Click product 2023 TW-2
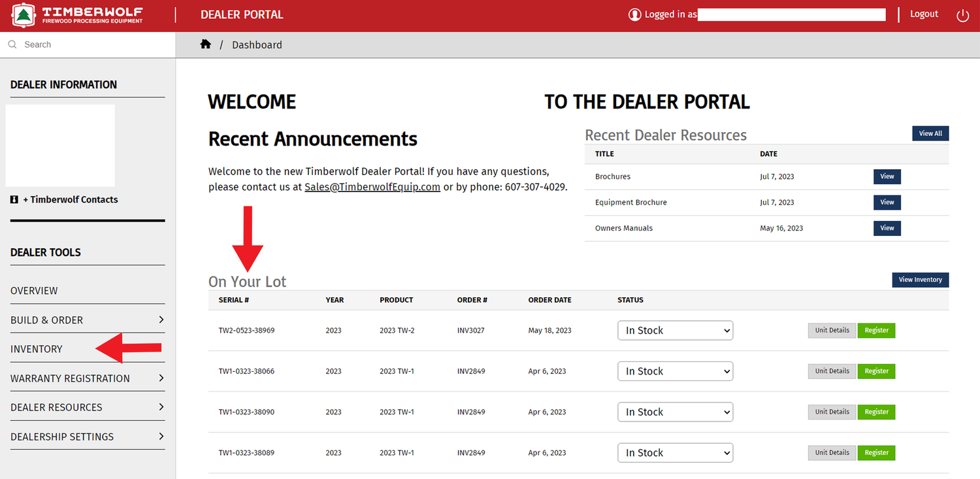 pyautogui.click(x=397, y=331)
